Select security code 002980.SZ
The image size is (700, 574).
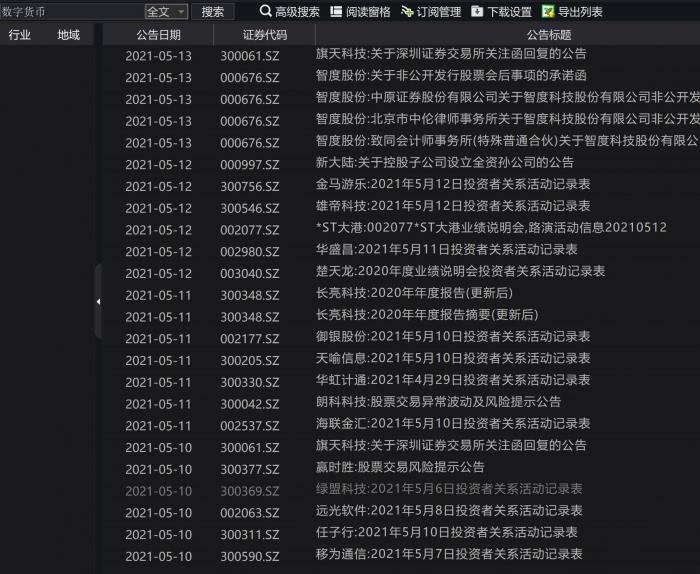(x=250, y=252)
